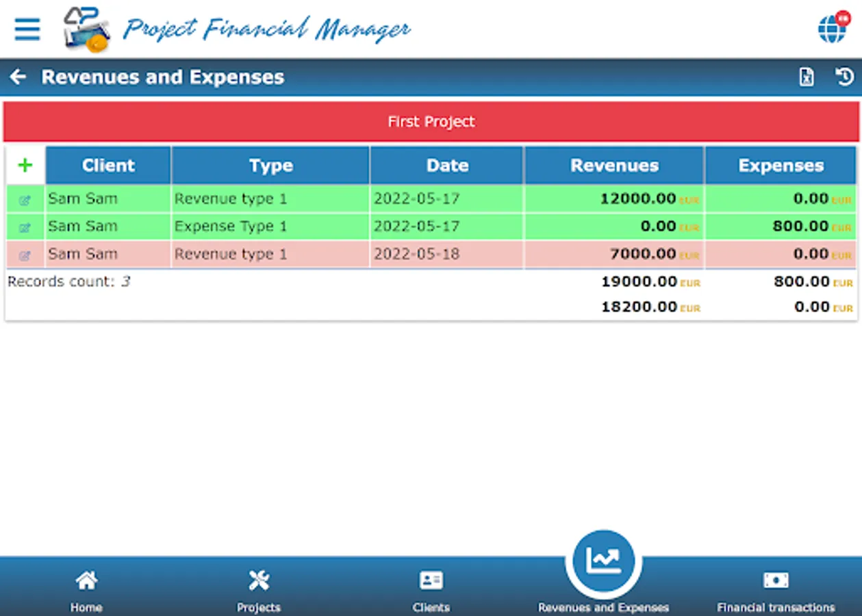The height and width of the screenshot is (616, 862).
Task: Sort by the Revenues column header
Action: (x=614, y=166)
